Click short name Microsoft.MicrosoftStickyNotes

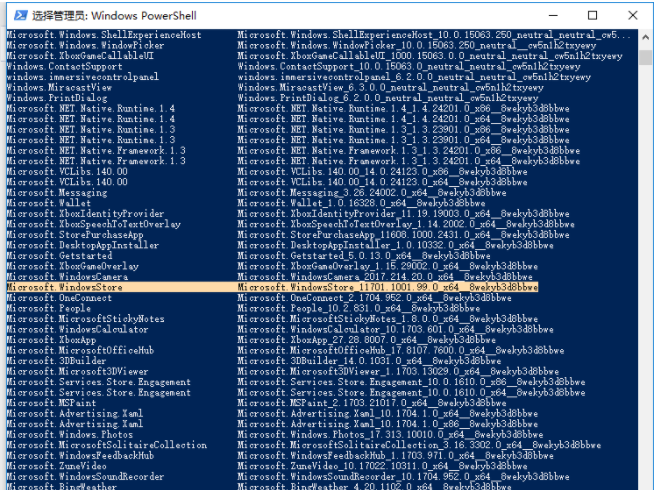[86, 319]
